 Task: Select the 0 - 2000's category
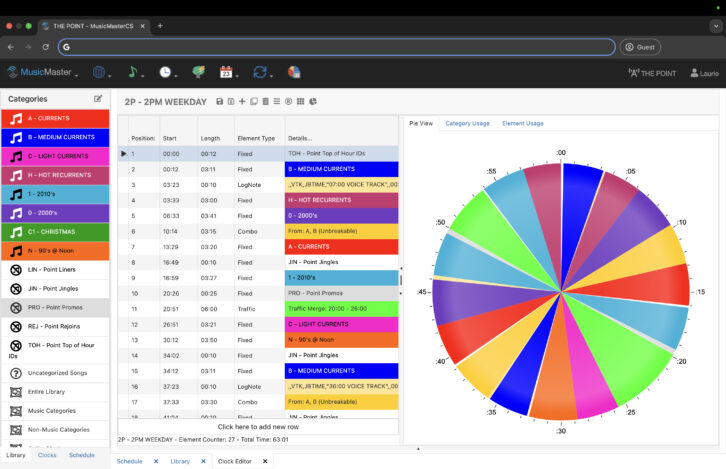click(55, 213)
